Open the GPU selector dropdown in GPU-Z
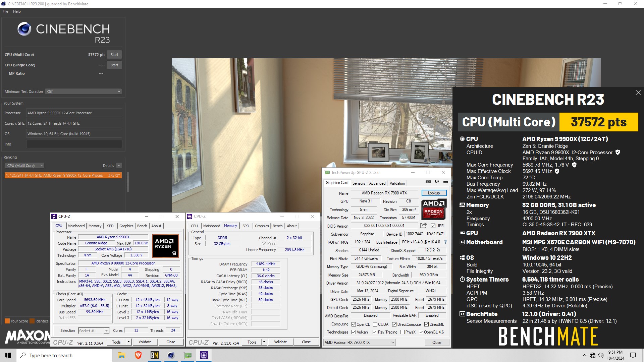This screenshot has height=362, width=644. pos(359,342)
